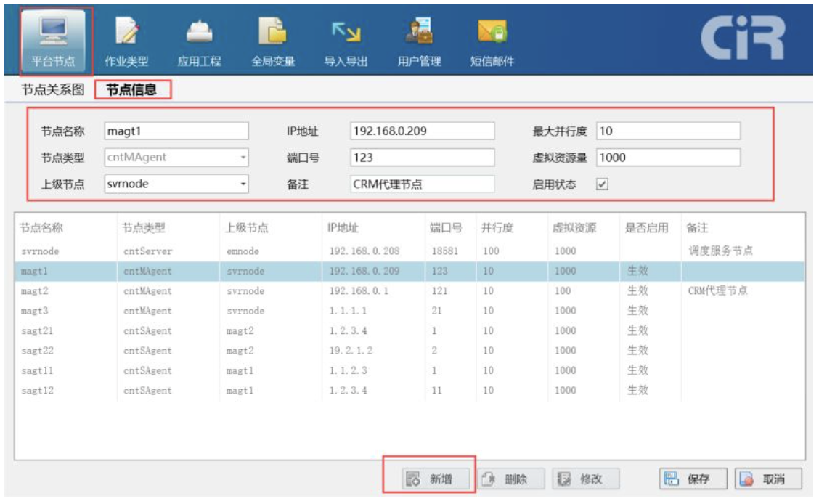This screenshot has height=504, width=819.
Task: Click the 并行度 column header
Action: coord(497,228)
